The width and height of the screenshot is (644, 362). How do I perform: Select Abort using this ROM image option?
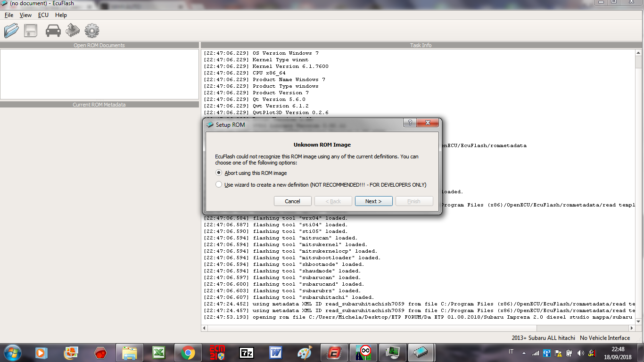pos(251,173)
